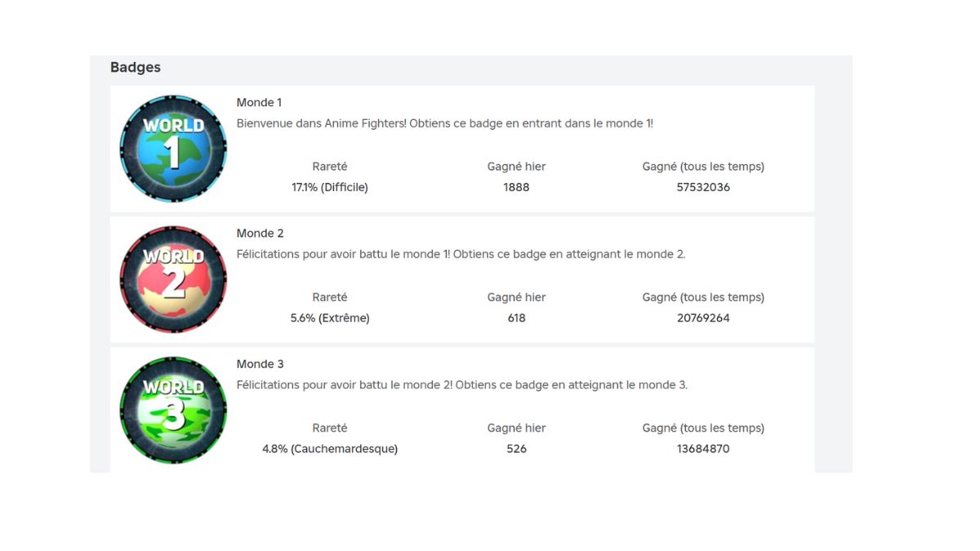Click the Rareté label under Monde 1

coord(330,167)
